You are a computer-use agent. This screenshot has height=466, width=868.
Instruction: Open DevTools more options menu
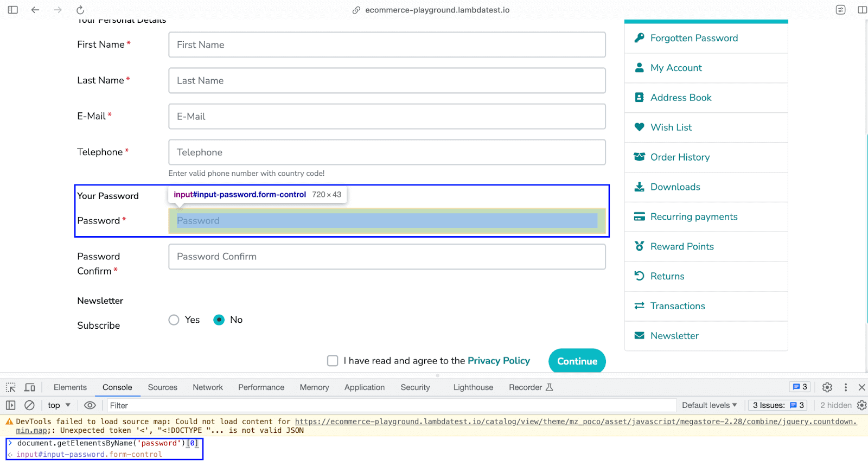point(845,387)
